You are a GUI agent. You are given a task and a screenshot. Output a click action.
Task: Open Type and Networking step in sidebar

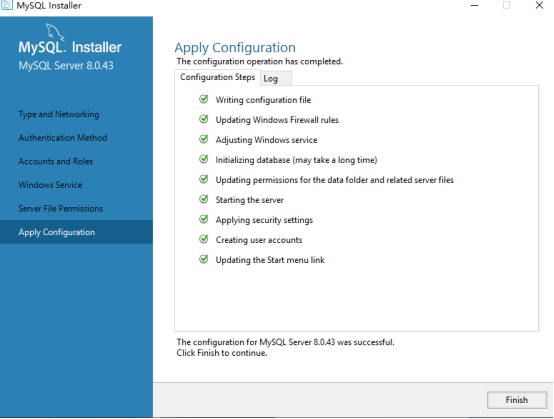[59, 114]
